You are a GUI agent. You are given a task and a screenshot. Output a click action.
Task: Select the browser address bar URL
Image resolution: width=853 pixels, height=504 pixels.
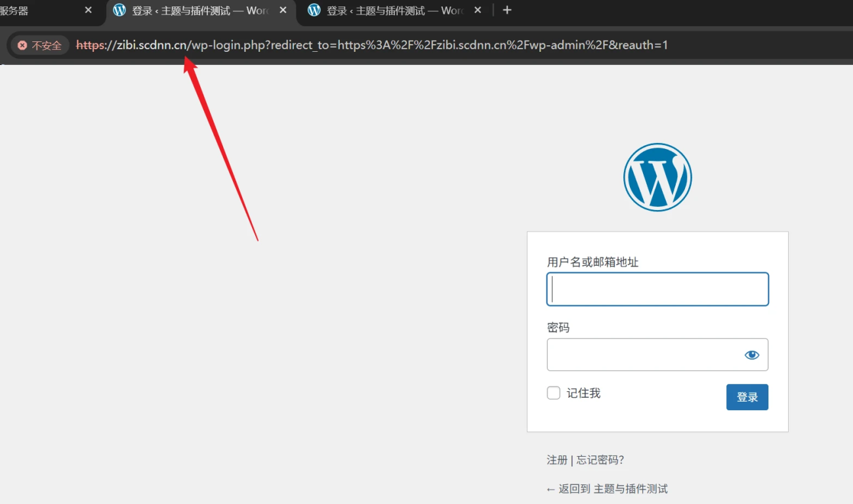point(372,45)
